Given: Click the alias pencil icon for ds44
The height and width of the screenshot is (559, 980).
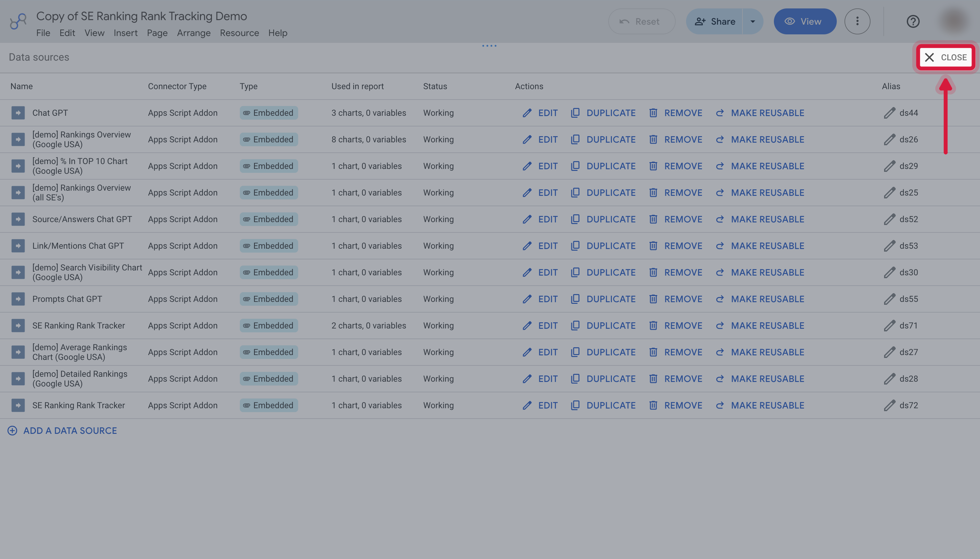Looking at the screenshot, I should tap(890, 113).
